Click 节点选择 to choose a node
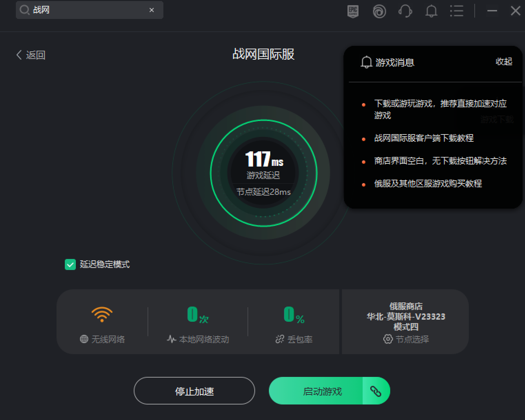525x420 pixels. click(x=412, y=339)
